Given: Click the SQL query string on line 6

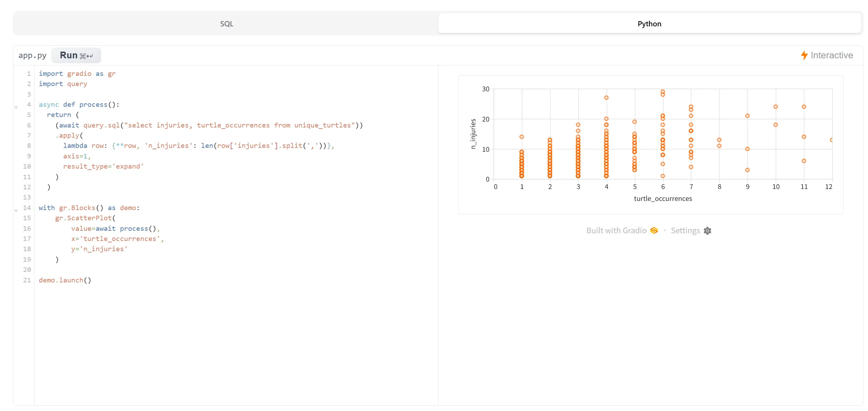Looking at the screenshot, I should [x=239, y=125].
